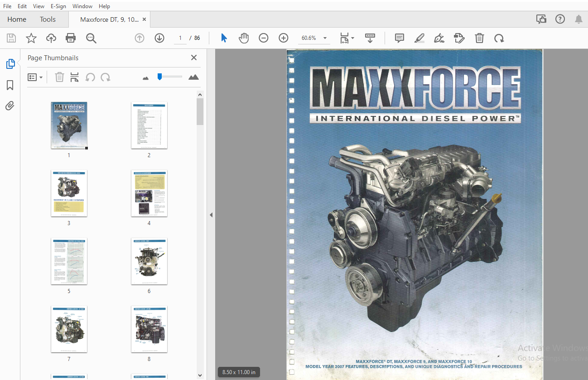Viewport: 588px width, 380px height.
Task: Open the thumbnail options dropdown
Action: [35, 77]
